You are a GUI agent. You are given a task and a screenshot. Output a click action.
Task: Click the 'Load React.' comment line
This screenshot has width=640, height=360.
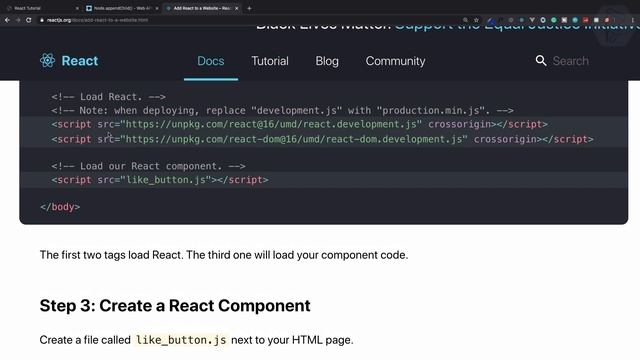coord(109,97)
